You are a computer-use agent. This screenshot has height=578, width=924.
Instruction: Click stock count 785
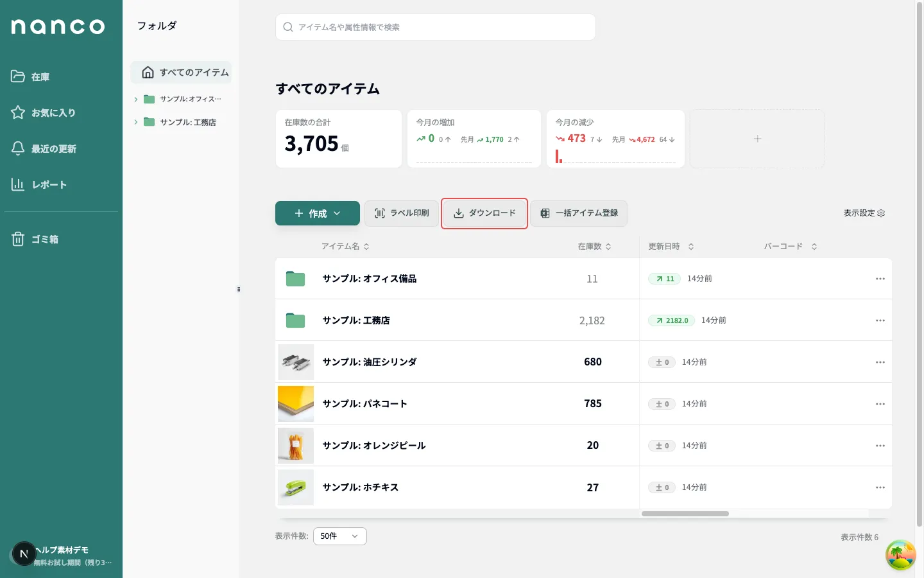[x=593, y=404]
